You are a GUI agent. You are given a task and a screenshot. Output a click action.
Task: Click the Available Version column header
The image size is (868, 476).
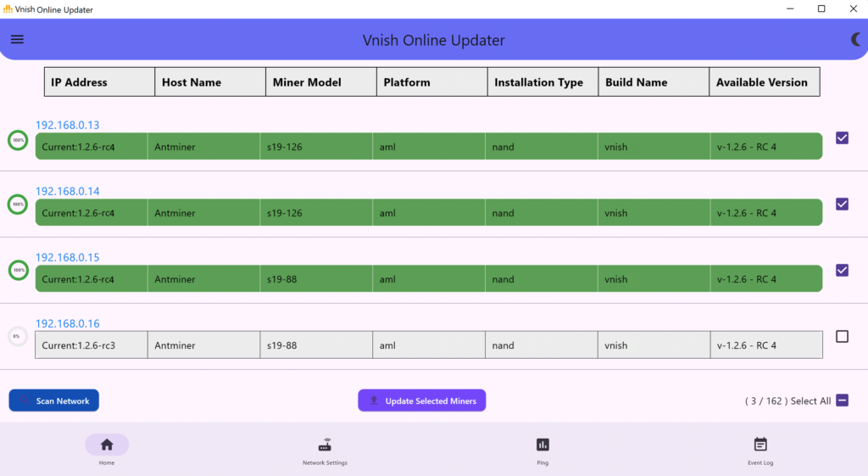pos(765,82)
